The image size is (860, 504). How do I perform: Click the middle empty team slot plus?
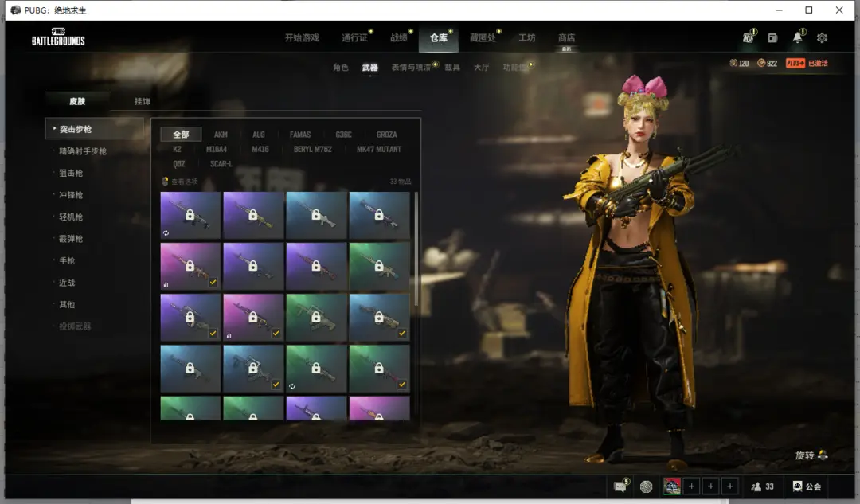tap(711, 486)
